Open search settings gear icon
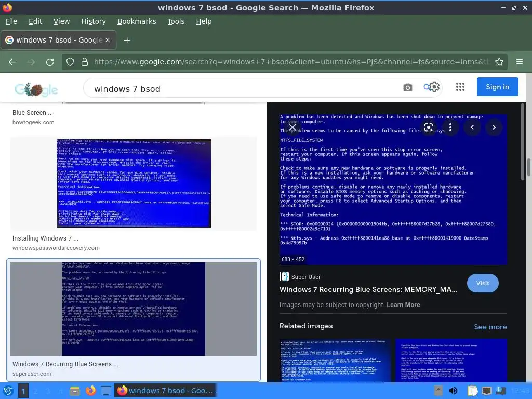 (434, 87)
